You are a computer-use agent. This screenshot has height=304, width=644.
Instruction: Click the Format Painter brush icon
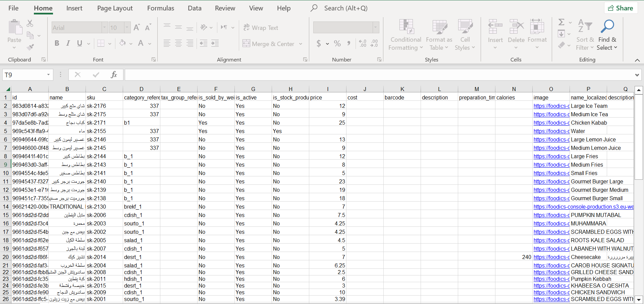(30, 47)
